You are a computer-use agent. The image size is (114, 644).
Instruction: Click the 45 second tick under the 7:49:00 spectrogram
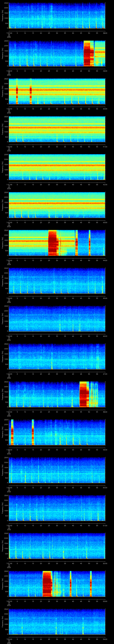(x=81, y=487)
